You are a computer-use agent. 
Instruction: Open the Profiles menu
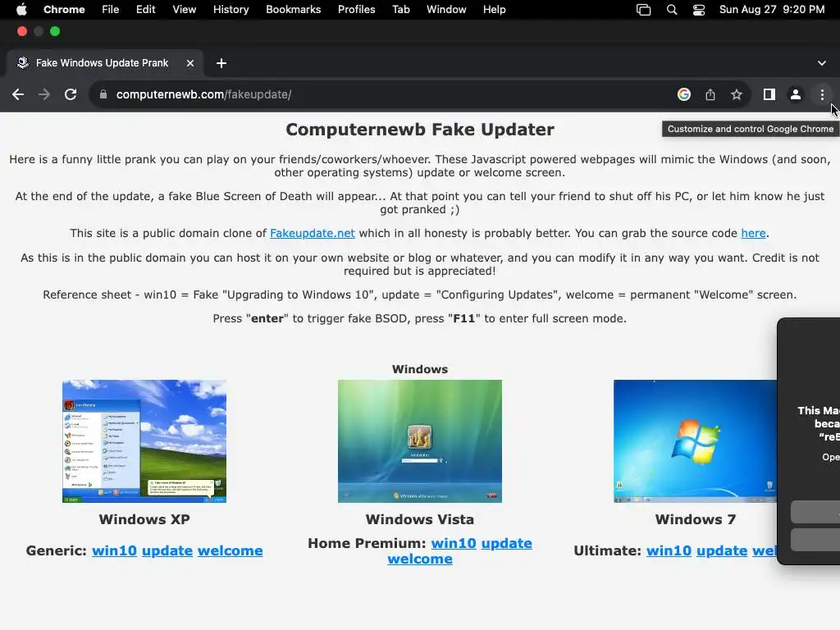coord(356,10)
